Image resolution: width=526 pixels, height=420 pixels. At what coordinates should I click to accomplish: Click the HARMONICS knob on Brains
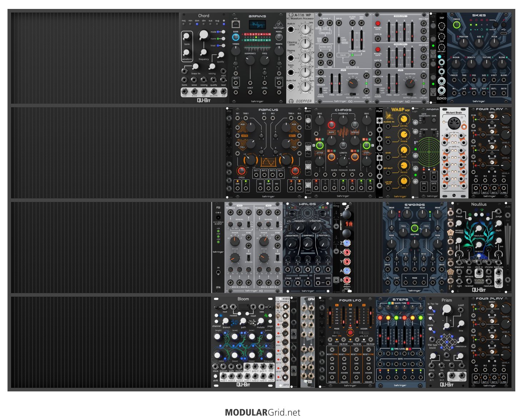click(x=250, y=60)
